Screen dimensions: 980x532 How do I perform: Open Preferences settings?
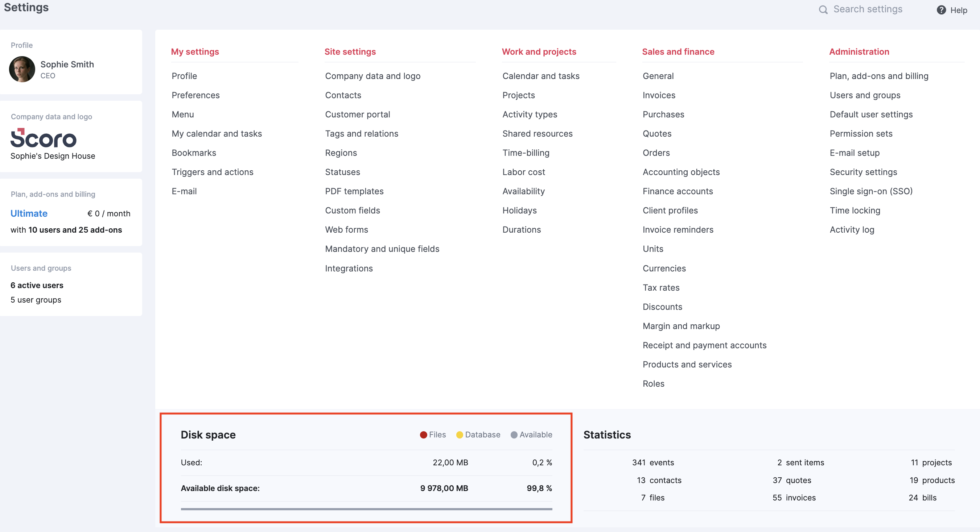[x=195, y=95]
